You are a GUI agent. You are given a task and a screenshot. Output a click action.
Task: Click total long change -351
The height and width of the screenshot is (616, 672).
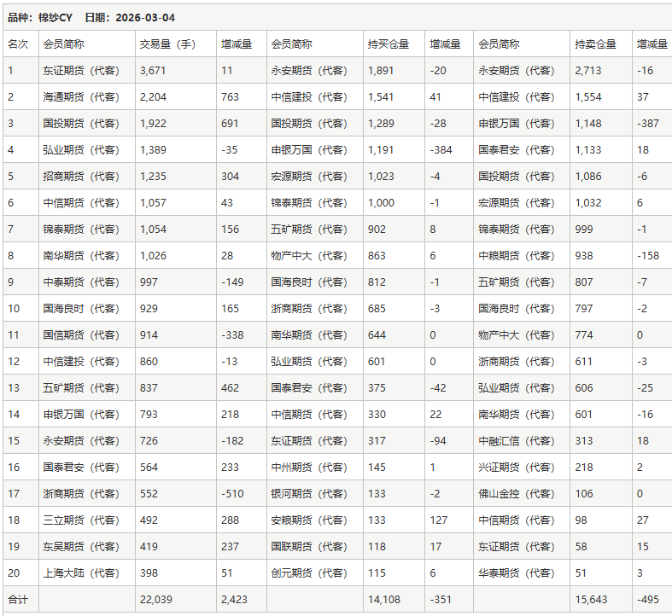click(x=441, y=600)
